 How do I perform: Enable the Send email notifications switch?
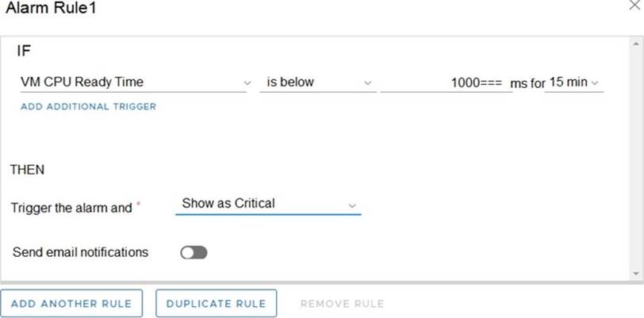point(194,253)
